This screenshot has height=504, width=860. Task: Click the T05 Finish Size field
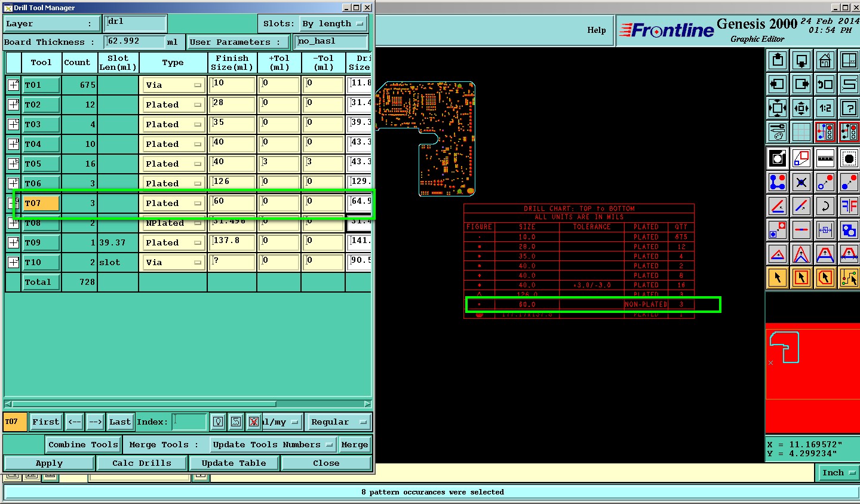tap(232, 164)
